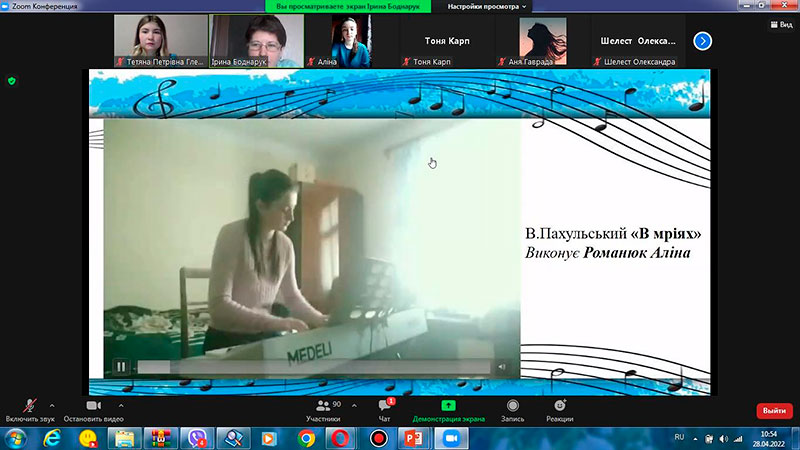Show next participants with blue arrow
The width and height of the screenshot is (800, 450).
click(703, 41)
